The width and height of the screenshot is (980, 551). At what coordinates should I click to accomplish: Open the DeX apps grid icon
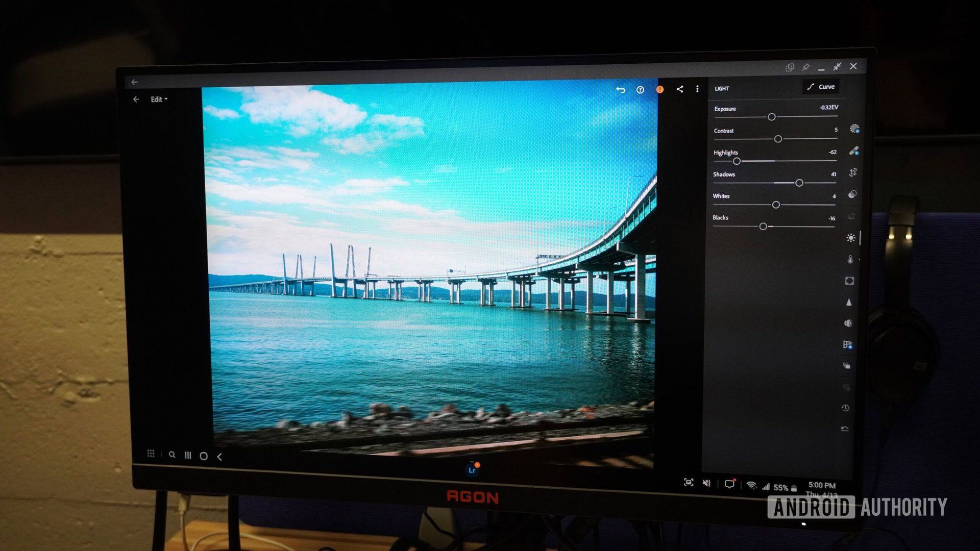pyautogui.click(x=151, y=453)
